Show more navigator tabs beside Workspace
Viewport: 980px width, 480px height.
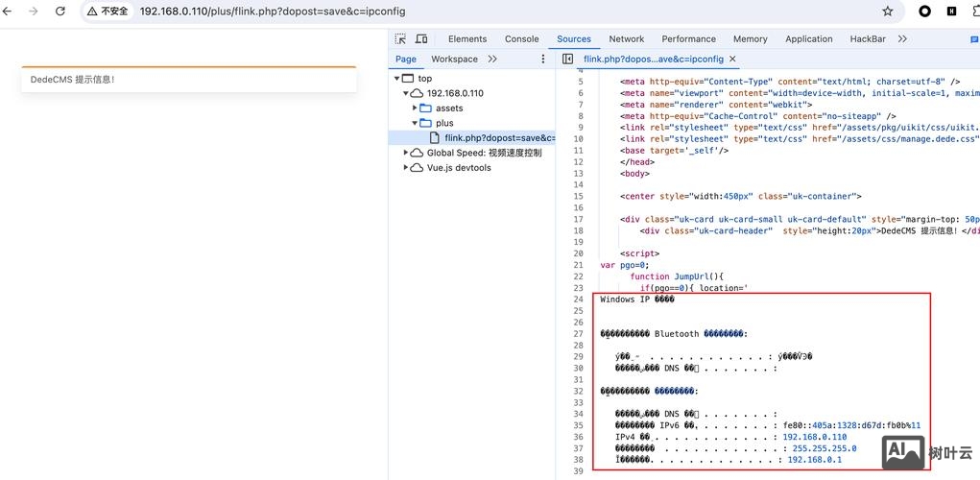tap(492, 59)
